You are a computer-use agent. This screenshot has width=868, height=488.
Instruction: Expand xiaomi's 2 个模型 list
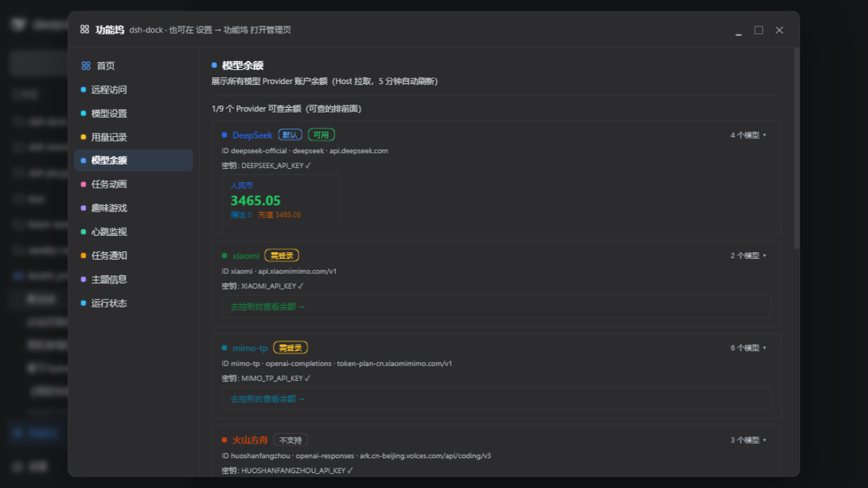click(748, 256)
